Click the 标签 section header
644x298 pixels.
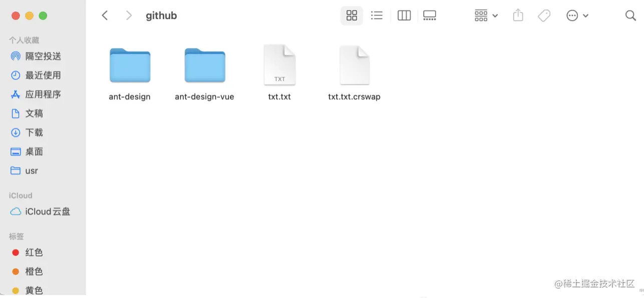(16, 236)
